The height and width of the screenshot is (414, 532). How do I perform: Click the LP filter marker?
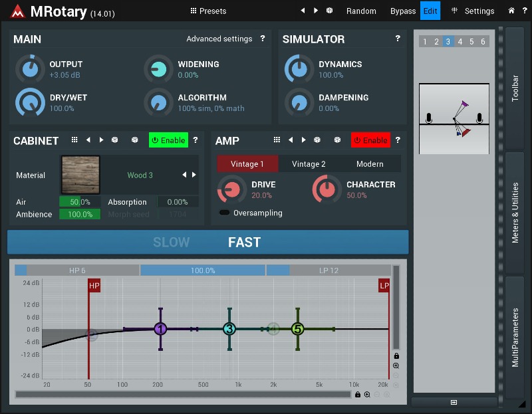coord(384,286)
